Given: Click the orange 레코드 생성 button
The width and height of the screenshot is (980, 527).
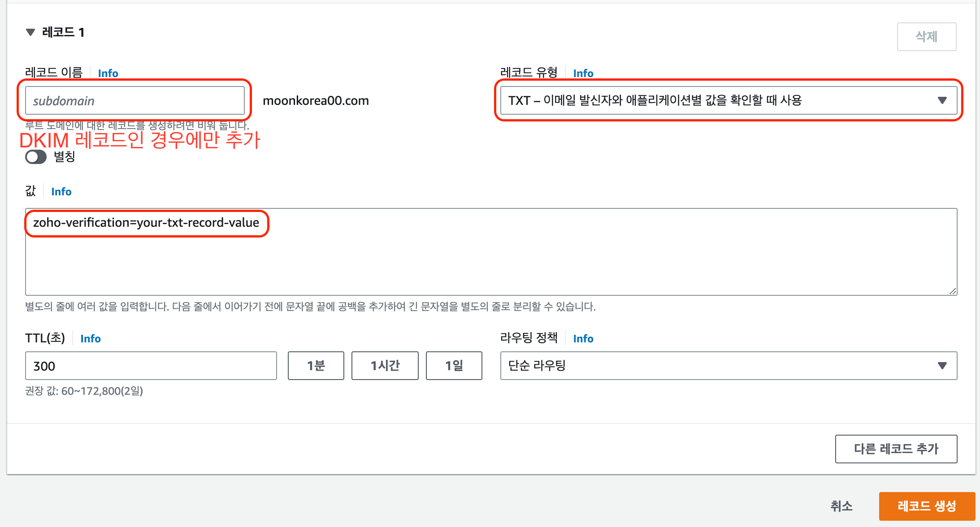Looking at the screenshot, I should (x=927, y=506).
